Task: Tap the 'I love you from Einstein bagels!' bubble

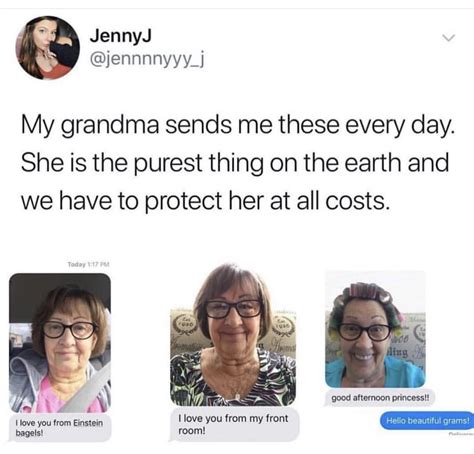Action: [60, 428]
